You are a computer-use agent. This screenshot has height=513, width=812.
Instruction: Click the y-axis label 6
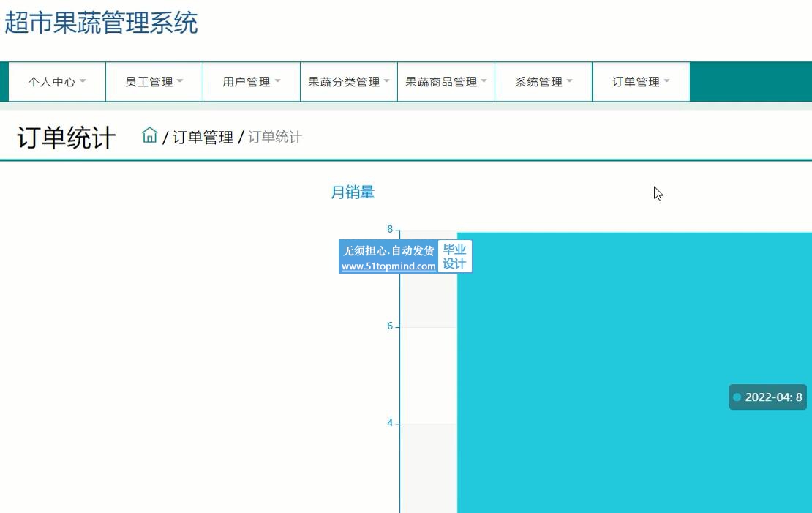tap(390, 326)
